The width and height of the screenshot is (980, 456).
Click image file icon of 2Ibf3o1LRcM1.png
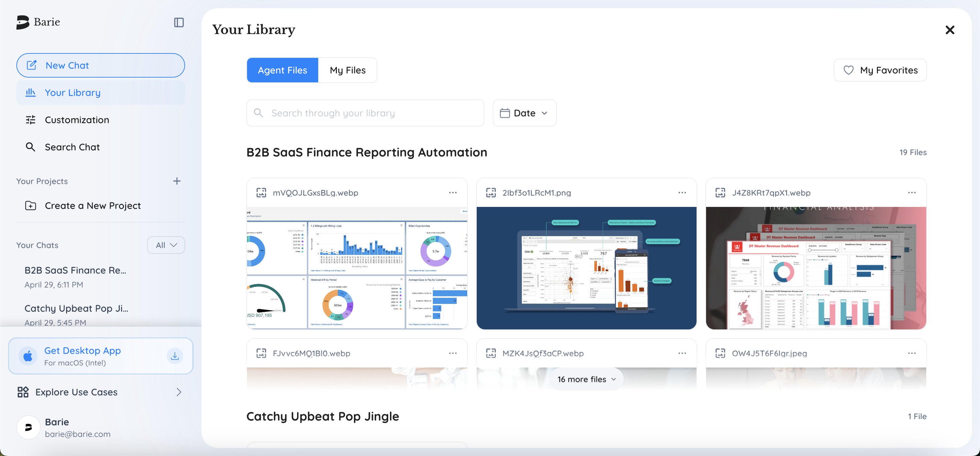[491, 193]
